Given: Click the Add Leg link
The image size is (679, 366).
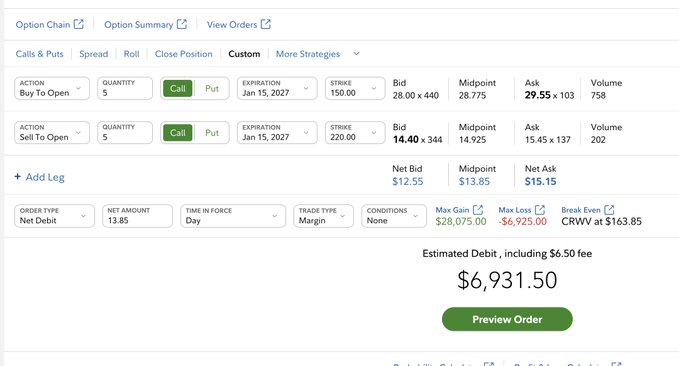Looking at the screenshot, I should [45, 177].
